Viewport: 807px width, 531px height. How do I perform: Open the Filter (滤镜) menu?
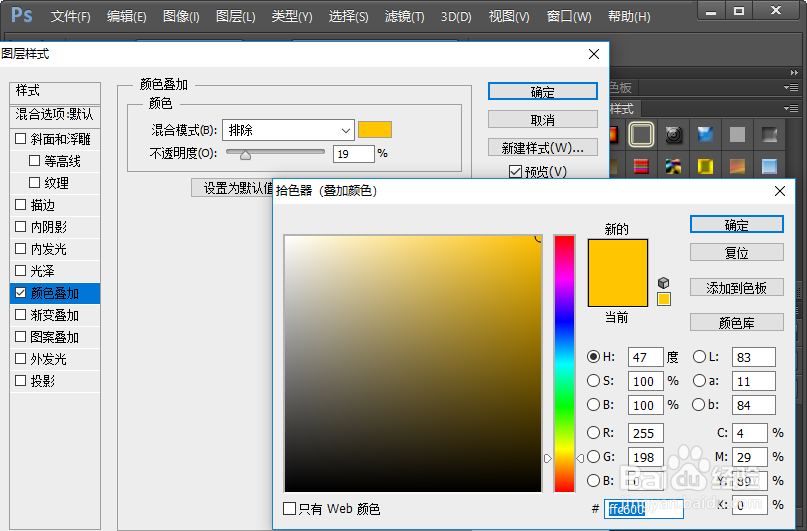coord(405,16)
